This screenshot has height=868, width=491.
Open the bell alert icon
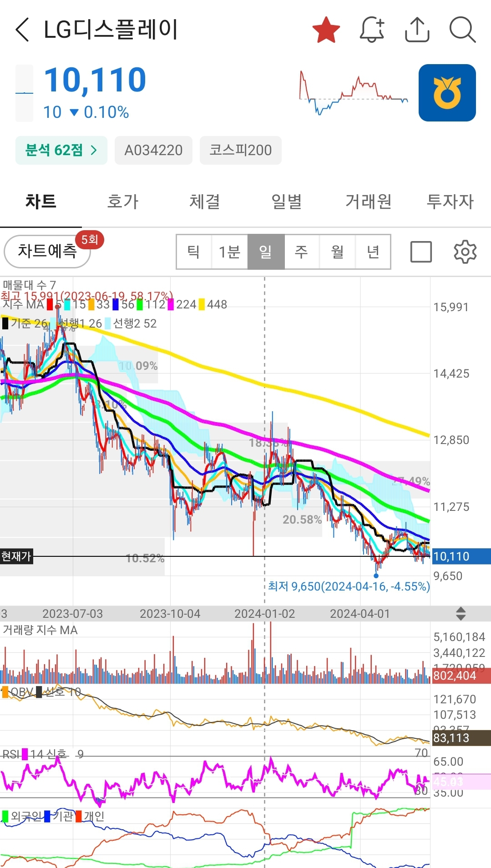coord(372,30)
